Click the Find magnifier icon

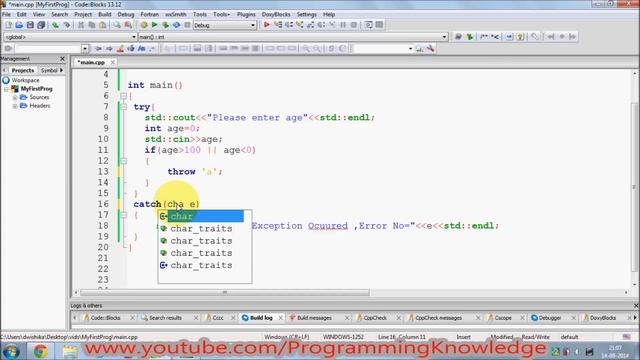pos(117,25)
